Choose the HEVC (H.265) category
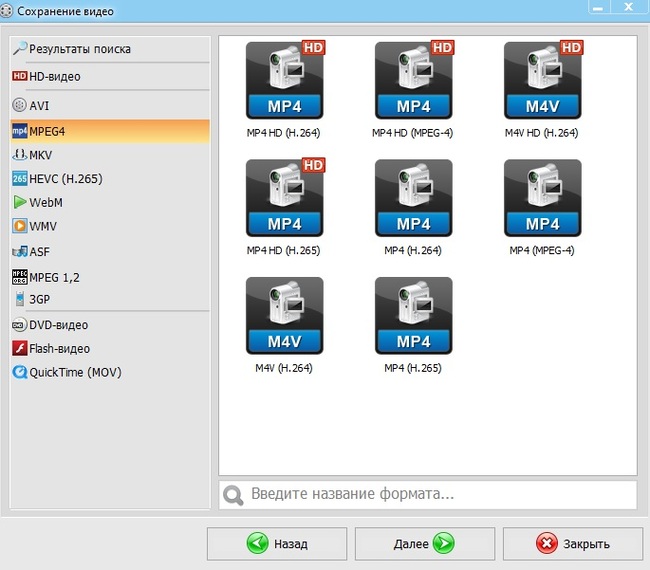The height and width of the screenshot is (570, 650). 110,179
